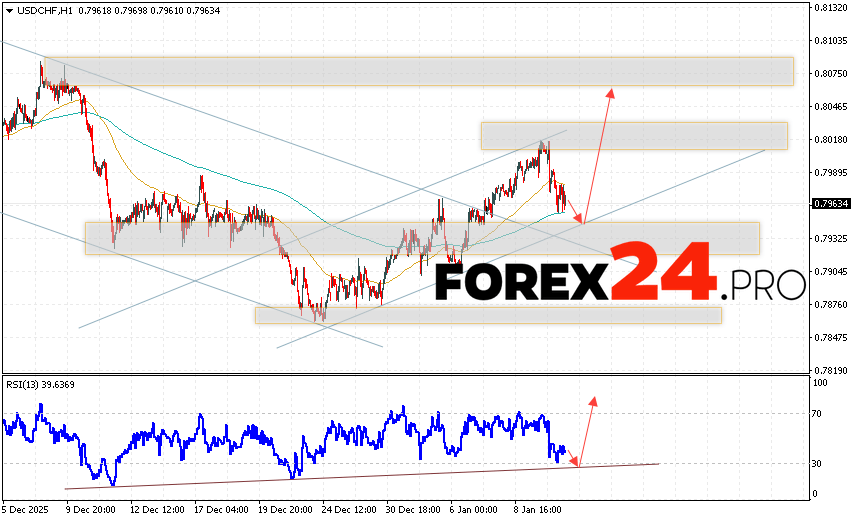Select the current price tag 0.79634
855x521 pixels.
pyautogui.click(x=831, y=203)
